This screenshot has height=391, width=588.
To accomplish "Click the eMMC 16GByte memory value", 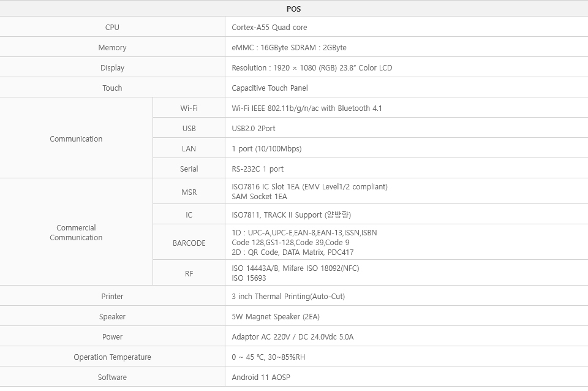I will tap(289, 48).
